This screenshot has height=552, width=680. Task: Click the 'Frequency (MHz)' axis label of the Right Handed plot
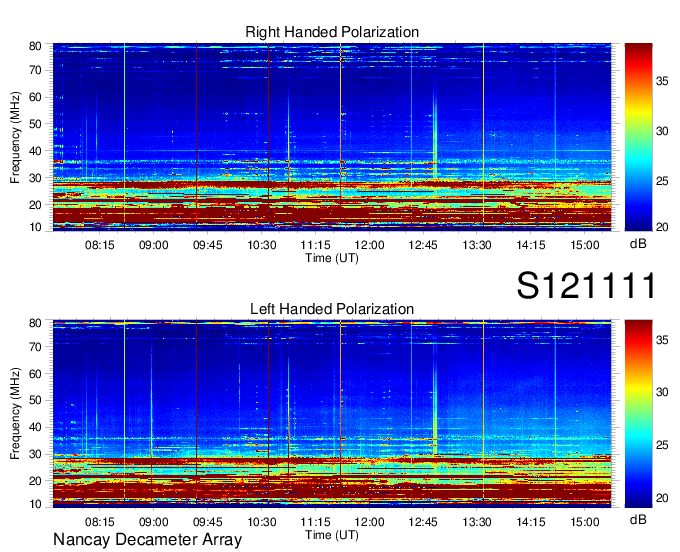click(15, 137)
